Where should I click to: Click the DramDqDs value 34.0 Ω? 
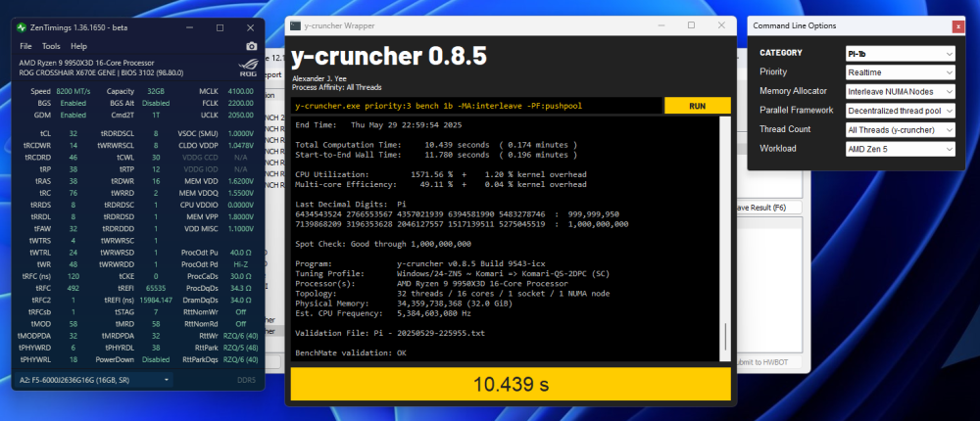click(241, 300)
